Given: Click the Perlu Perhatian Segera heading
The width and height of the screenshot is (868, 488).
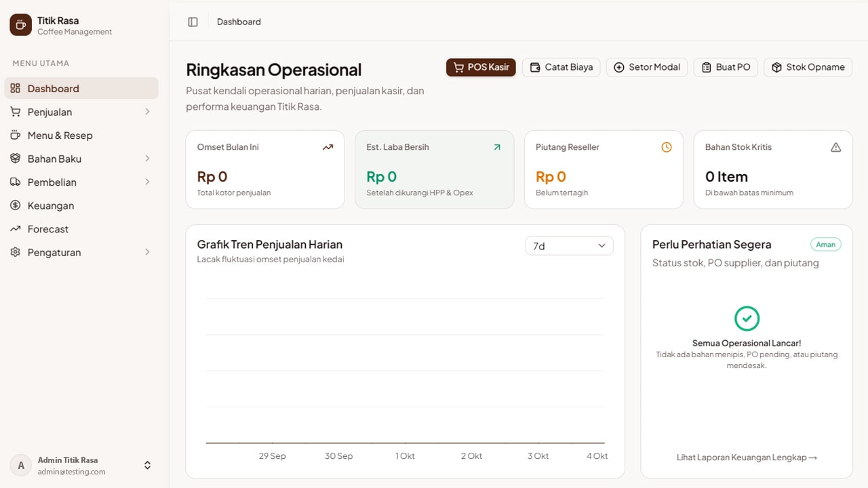Looking at the screenshot, I should click(x=712, y=245).
